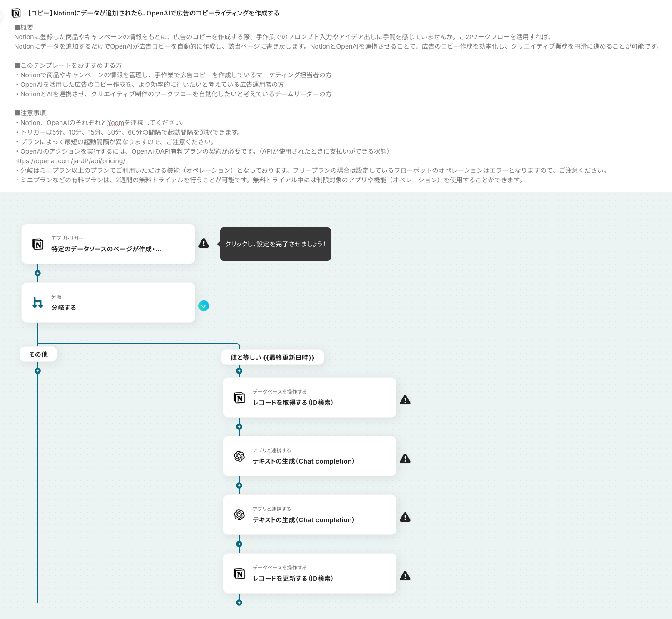672x619 pixels.
Task: Click the line mentioning マーケティング担当者の方
Action: coord(173,75)
